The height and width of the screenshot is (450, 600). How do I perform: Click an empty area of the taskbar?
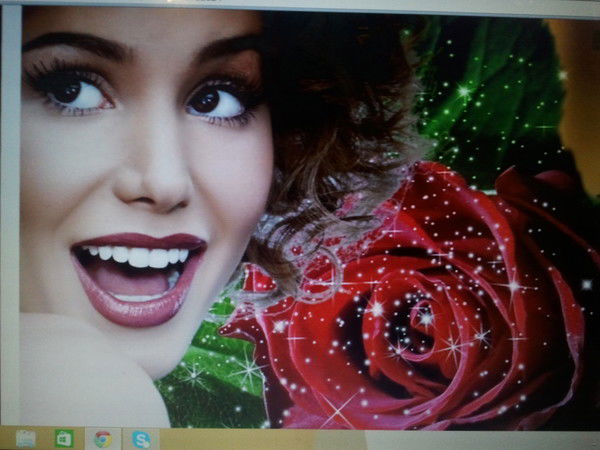(x=350, y=438)
